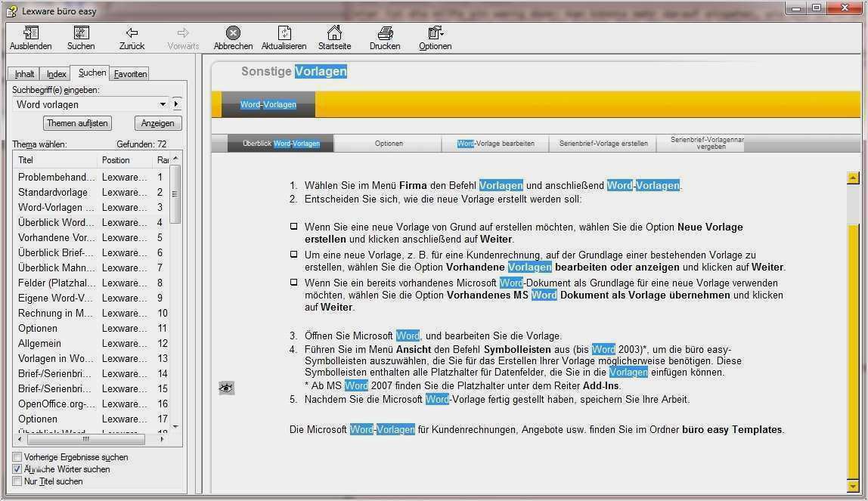Sort results by Titel column header

click(x=54, y=159)
